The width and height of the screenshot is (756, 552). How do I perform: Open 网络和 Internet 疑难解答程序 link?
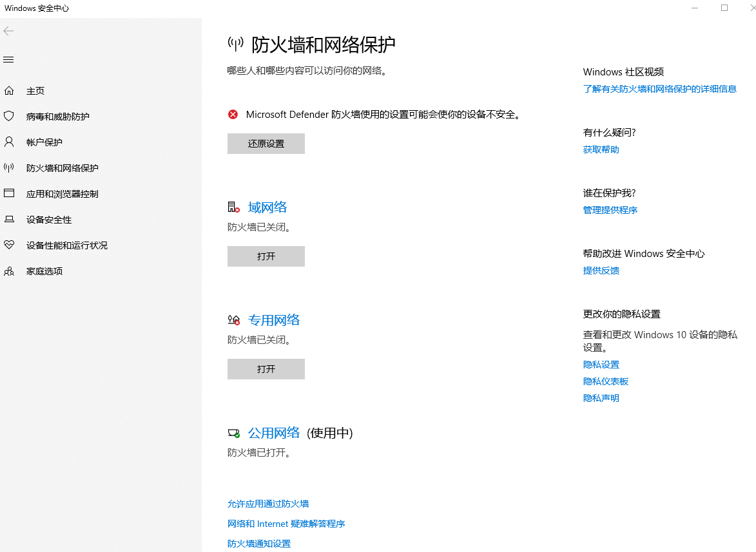pyautogui.click(x=286, y=524)
